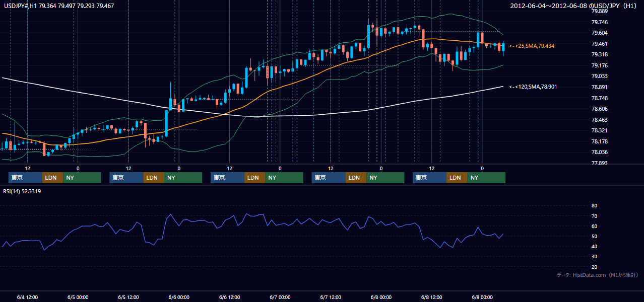Click the 6/8 00:00 time label

tap(381, 297)
